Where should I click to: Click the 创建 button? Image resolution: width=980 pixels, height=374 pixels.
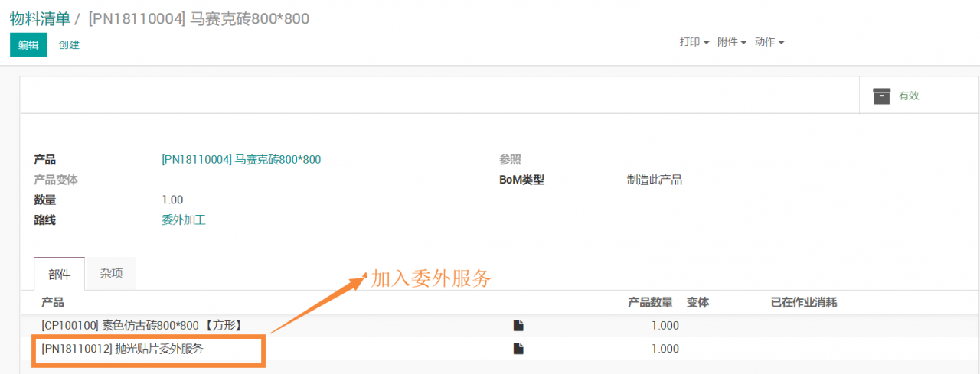(x=69, y=45)
